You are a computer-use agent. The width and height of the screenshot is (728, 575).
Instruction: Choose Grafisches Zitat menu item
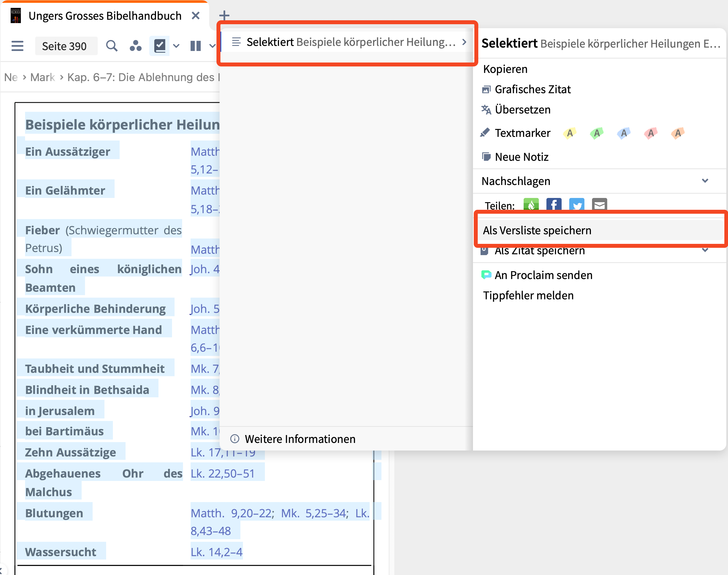[533, 89]
